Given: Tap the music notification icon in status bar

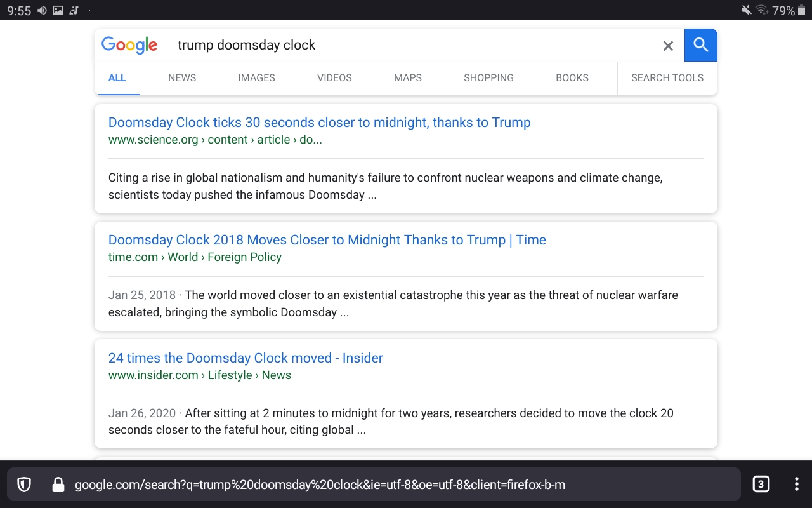Looking at the screenshot, I should 74,10.
